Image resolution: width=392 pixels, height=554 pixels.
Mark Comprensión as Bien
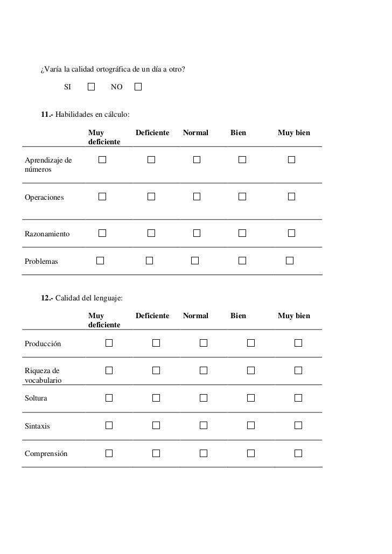click(x=251, y=453)
